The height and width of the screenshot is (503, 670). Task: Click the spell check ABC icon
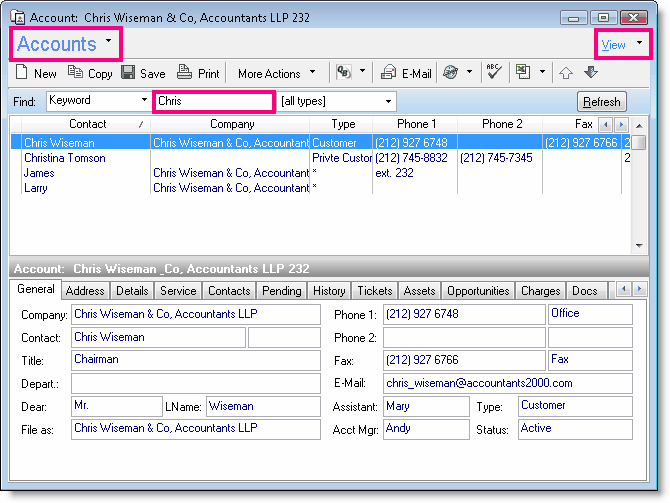tap(493, 73)
